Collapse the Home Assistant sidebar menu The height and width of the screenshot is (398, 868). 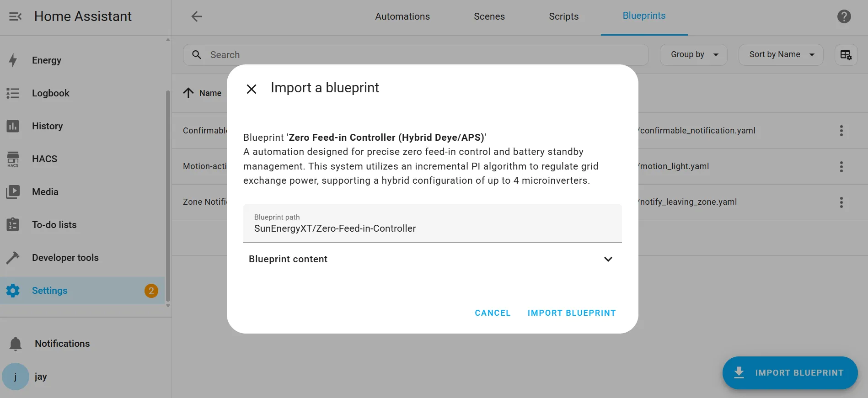(x=15, y=16)
